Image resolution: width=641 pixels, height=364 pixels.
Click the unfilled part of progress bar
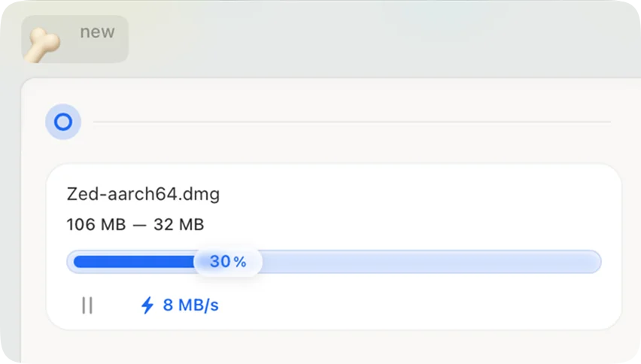(x=429, y=262)
